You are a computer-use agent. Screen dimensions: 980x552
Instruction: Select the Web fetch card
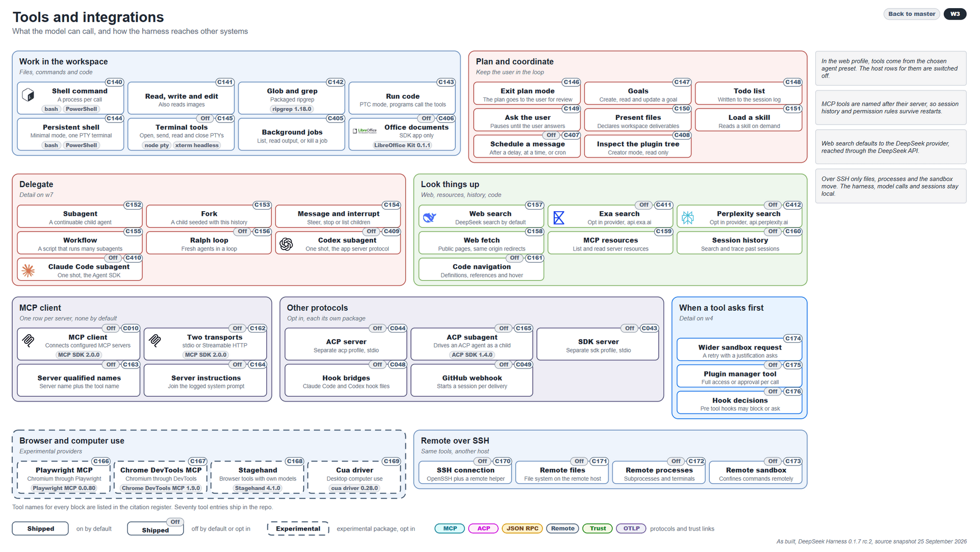(481, 243)
